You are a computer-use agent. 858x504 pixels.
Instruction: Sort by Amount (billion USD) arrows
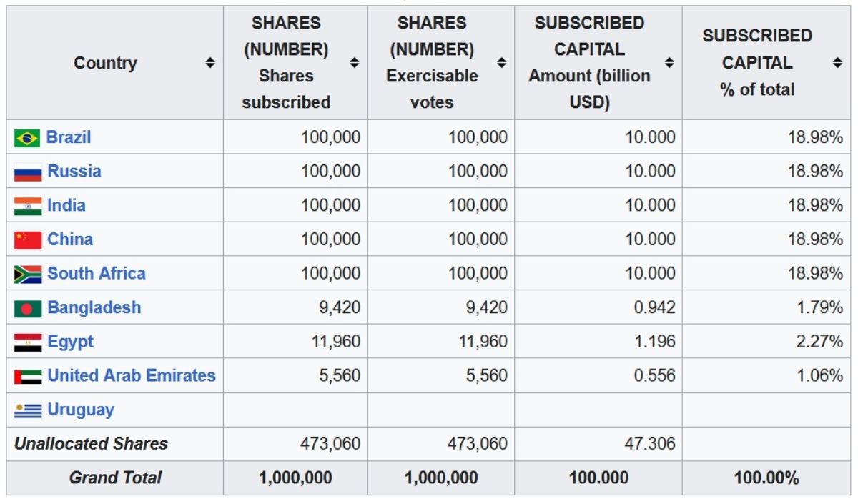[x=669, y=63]
